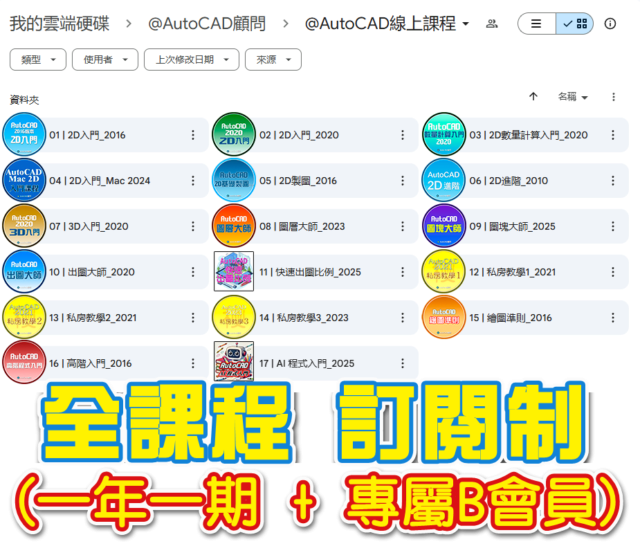Open more actions for 13 | 私房教學2_2021
Viewport: 640px width, 546px height.
[x=193, y=318]
